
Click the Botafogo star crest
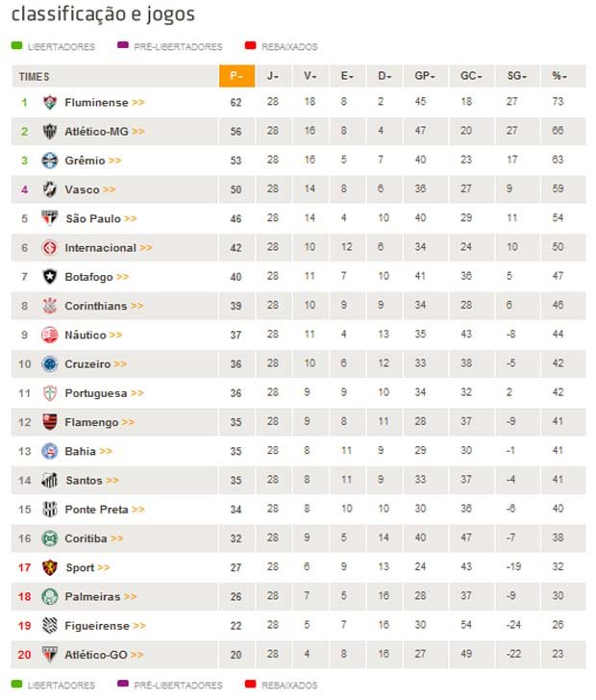click(50, 277)
